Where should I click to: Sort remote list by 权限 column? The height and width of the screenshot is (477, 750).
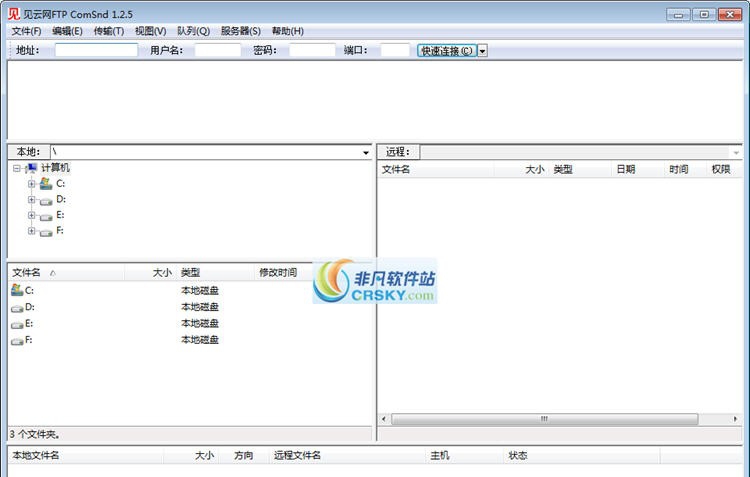point(724,169)
